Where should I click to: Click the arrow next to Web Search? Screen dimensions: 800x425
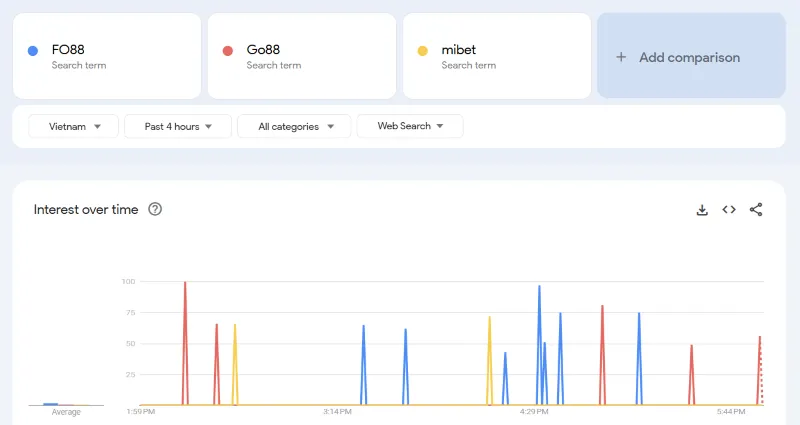click(440, 126)
